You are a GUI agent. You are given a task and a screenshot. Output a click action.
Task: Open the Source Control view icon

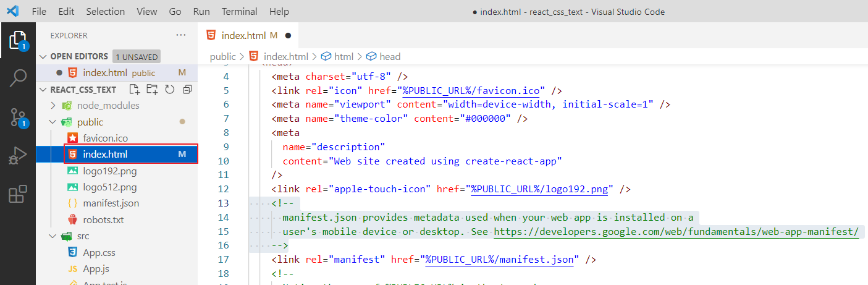point(17,117)
